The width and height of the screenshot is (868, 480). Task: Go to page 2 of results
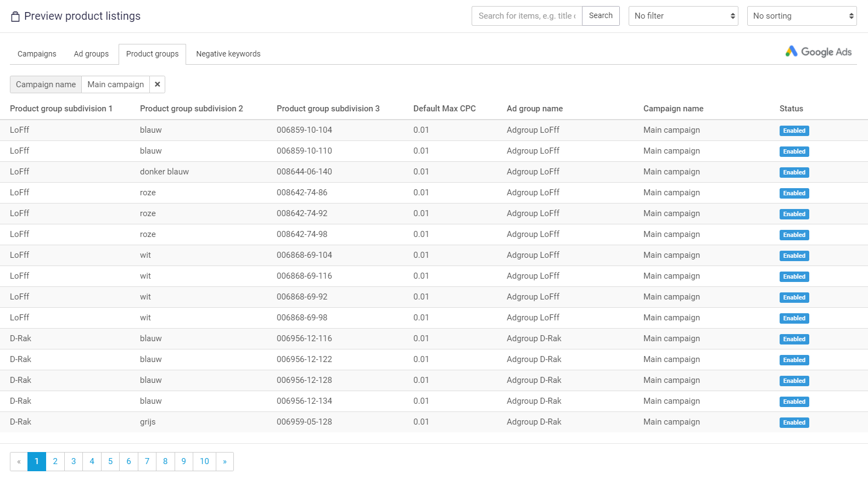click(55, 461)
